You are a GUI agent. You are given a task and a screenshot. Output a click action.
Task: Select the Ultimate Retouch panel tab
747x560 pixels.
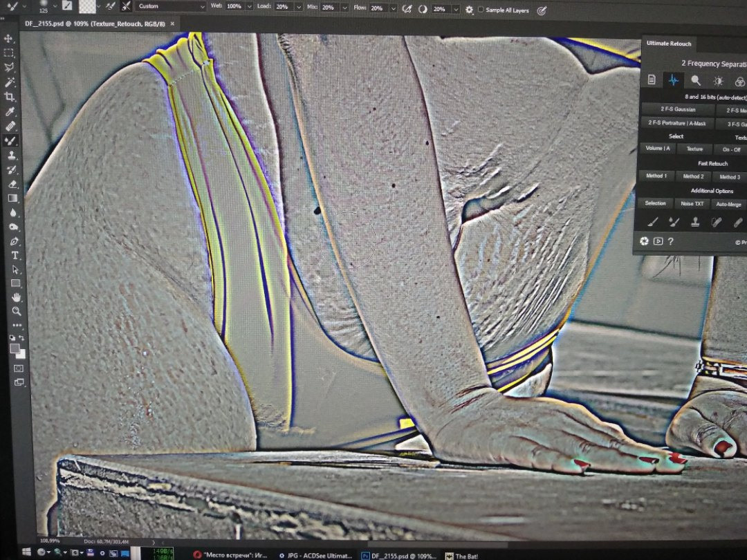click(x=668, y=44)
